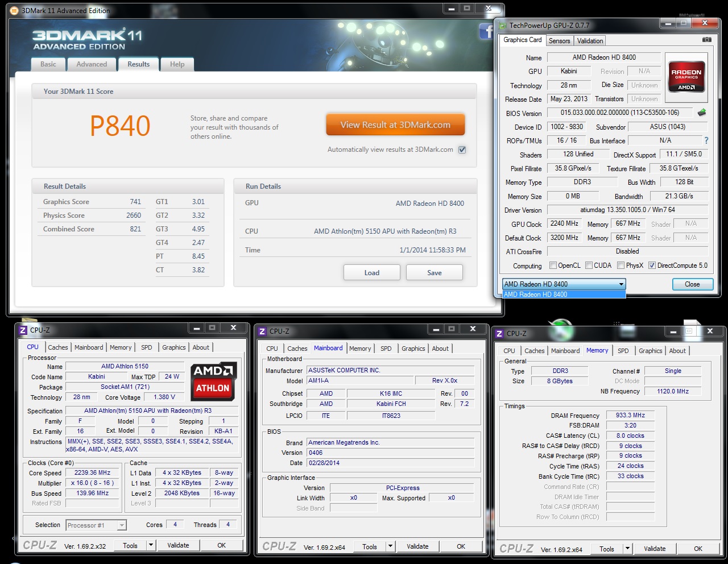Click the Save button in Run Details

435,273
